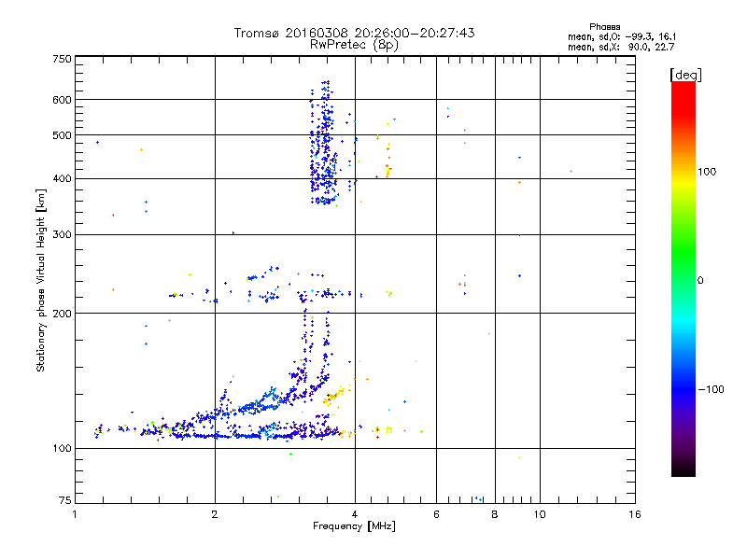747x560 pixels.
Task: Click the "Frequency [MHz]" axis label
Action: 354,526
